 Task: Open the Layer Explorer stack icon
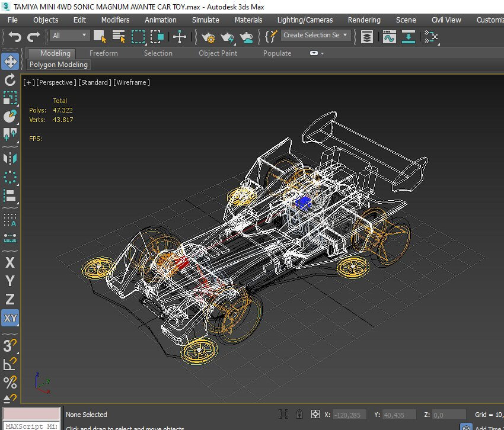pos(367,37)
